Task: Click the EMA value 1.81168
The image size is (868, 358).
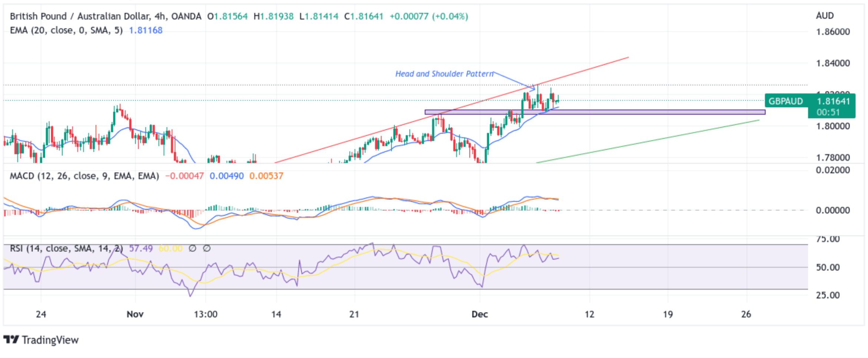Action: click(146, 30)
